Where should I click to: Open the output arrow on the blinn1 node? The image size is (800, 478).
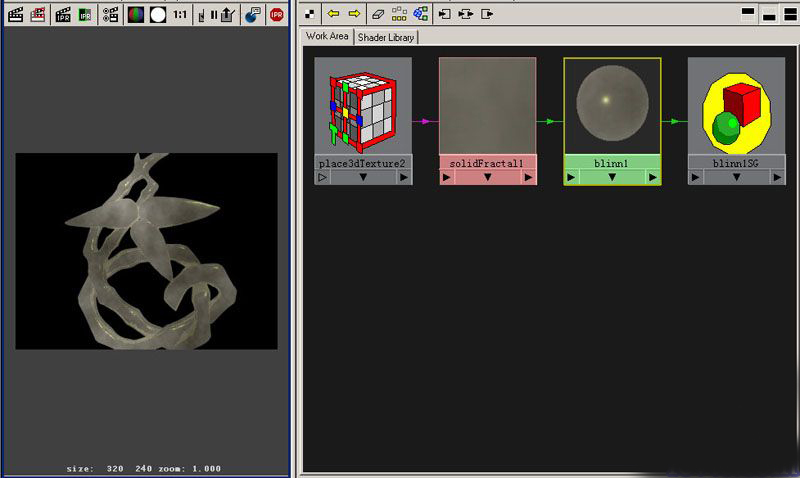(x=653, y=177)
